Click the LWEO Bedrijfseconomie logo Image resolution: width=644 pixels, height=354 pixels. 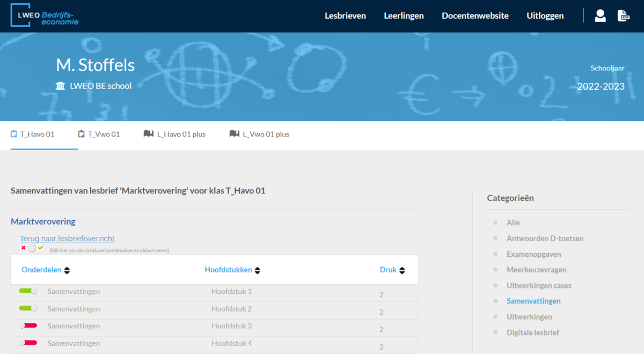(45, 16)
